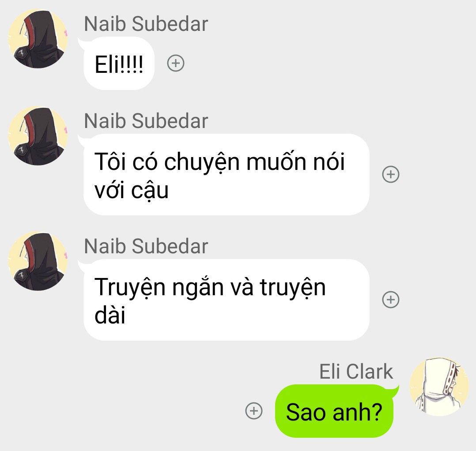Open Naib's avatar beside the "Tôi có chuyện" message
Screen dimensions: 476x451
(38, 135)
